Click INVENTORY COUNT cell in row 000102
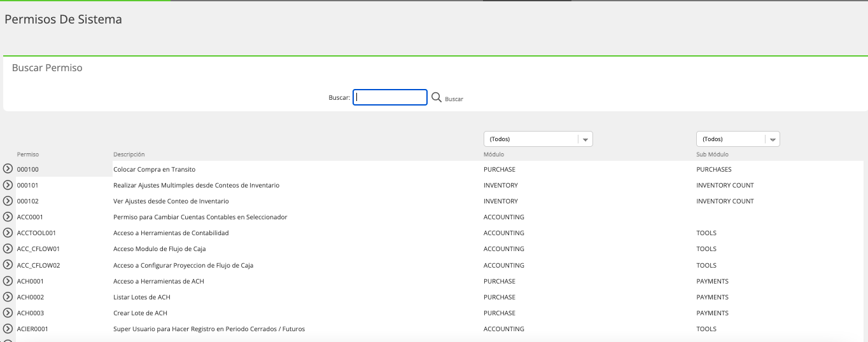This screenshot has width=868, height=342. [725, 202]
